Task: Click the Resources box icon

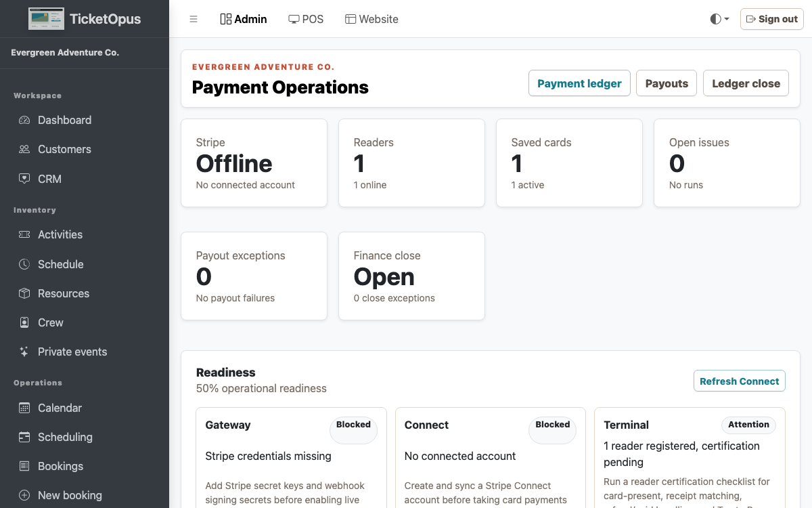Action: (x=24, y=293)
